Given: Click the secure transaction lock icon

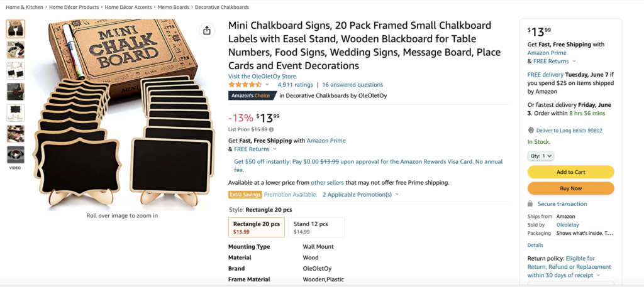Looking at the screenshot, I should click(x=531, y=204).
